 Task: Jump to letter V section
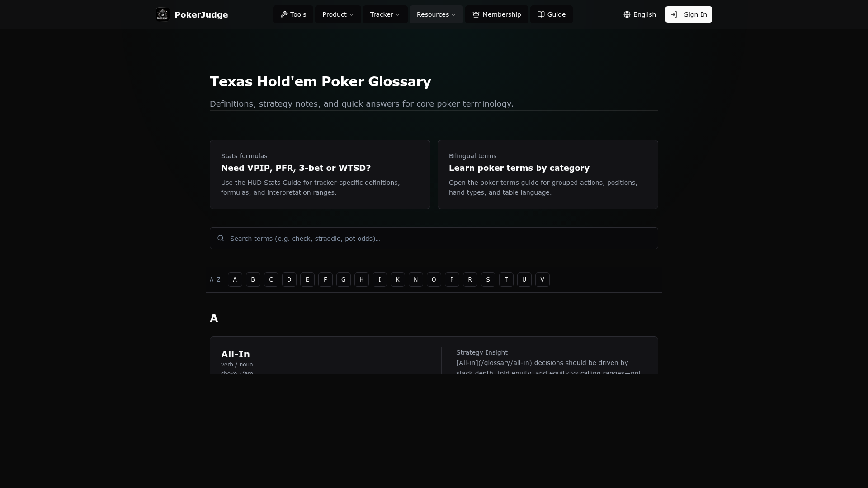pyautogui.click(x=542, y=280)
